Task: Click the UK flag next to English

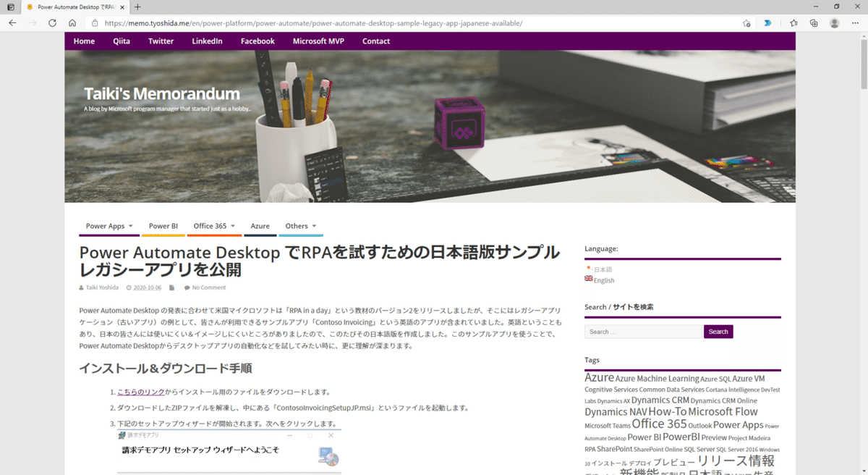Action: pyautogui.click(x=589, y=279)
